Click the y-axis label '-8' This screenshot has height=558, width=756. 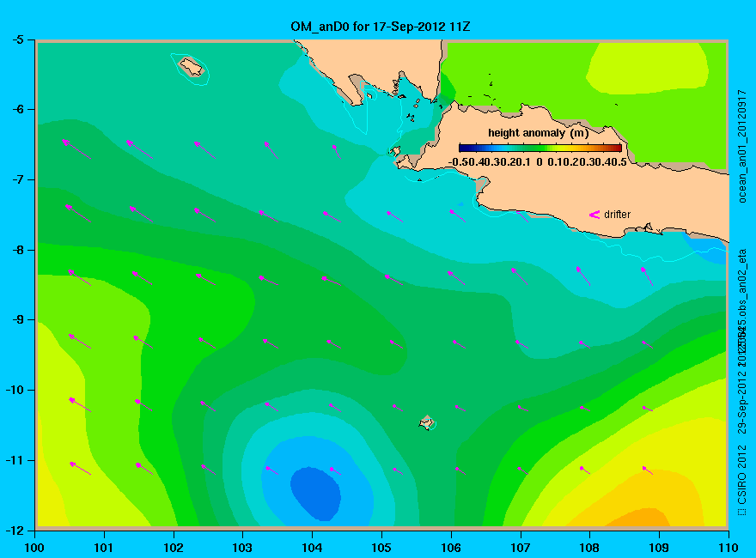click(x=17, y=250)
